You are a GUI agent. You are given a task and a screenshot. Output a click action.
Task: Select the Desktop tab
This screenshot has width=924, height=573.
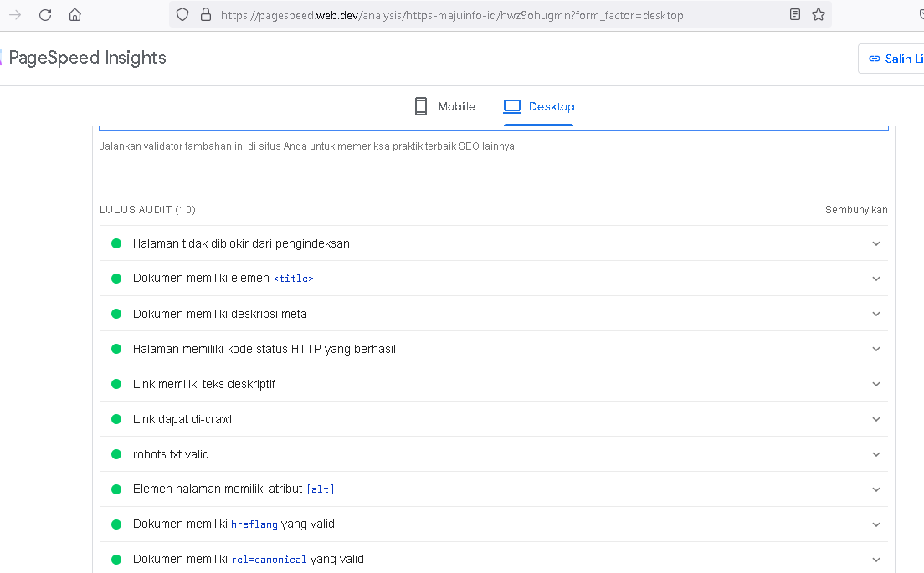[x=539, y=106]
